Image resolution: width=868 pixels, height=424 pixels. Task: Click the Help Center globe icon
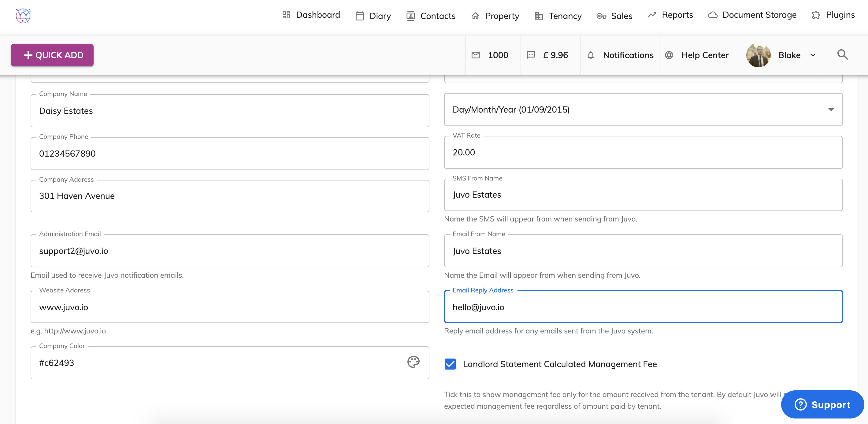[x=669, y=55]
